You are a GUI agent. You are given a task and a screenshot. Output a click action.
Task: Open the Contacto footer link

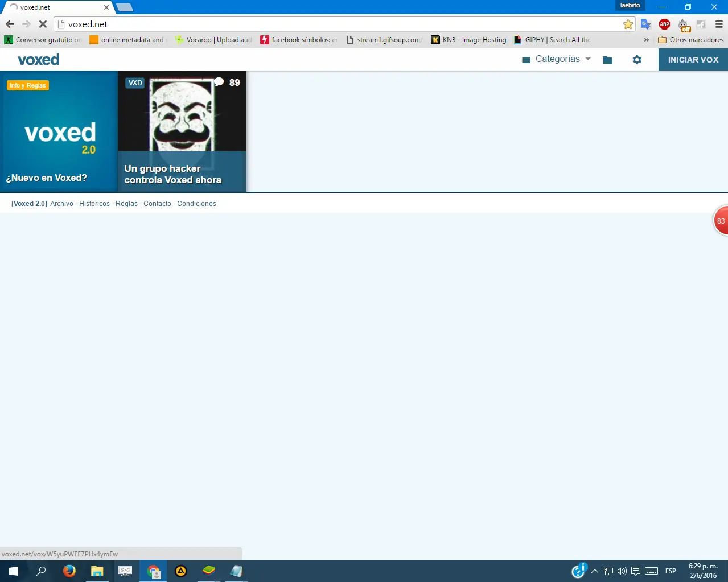click(x=157, y=204)
